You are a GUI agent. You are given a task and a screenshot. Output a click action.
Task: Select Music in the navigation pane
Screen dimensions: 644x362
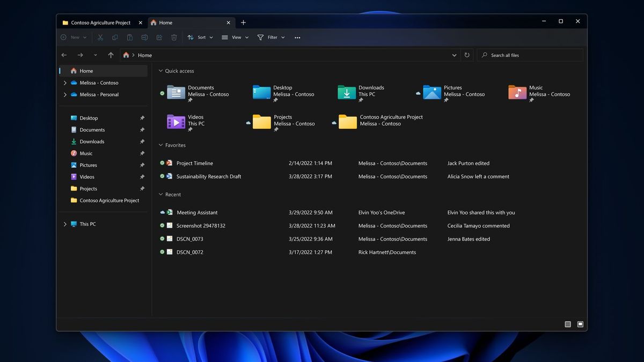tap(103, 153)
